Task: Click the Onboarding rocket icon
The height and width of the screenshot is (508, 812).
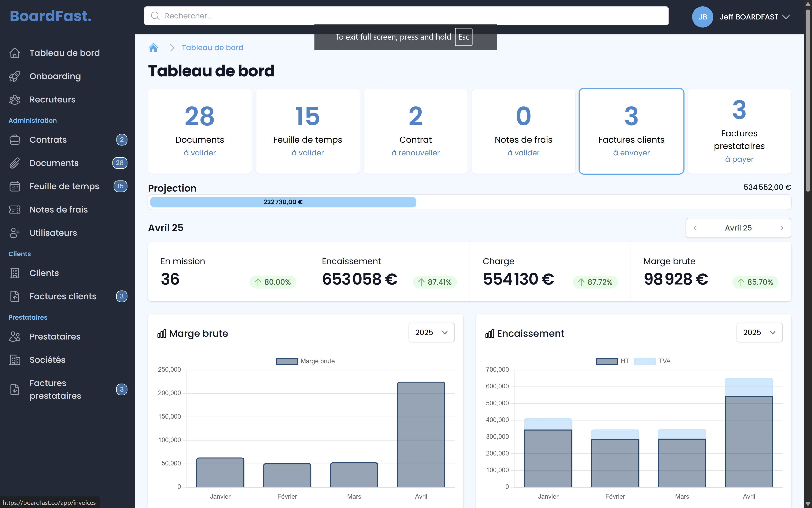Action: click(x=15, y=76)
